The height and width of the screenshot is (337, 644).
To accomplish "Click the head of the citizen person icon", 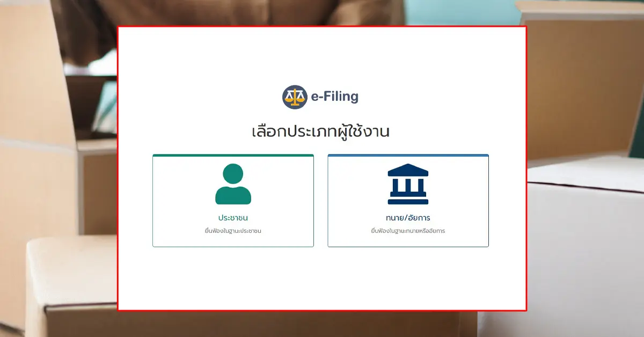I will pyautogui.click(x=233, y=174).
